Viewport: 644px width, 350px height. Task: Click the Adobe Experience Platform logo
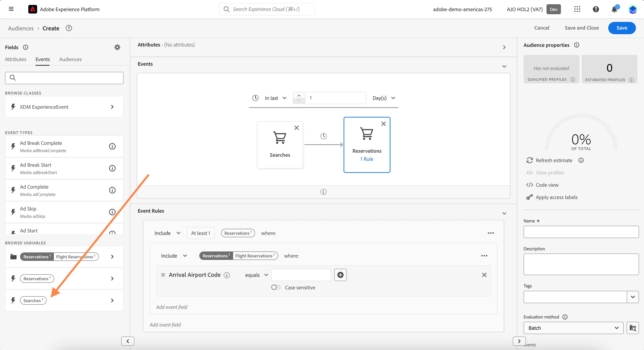coord(33,9)
